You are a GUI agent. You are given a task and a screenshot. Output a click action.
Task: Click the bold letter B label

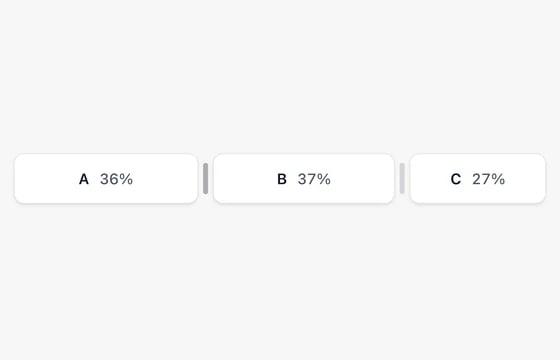point(282,179)
